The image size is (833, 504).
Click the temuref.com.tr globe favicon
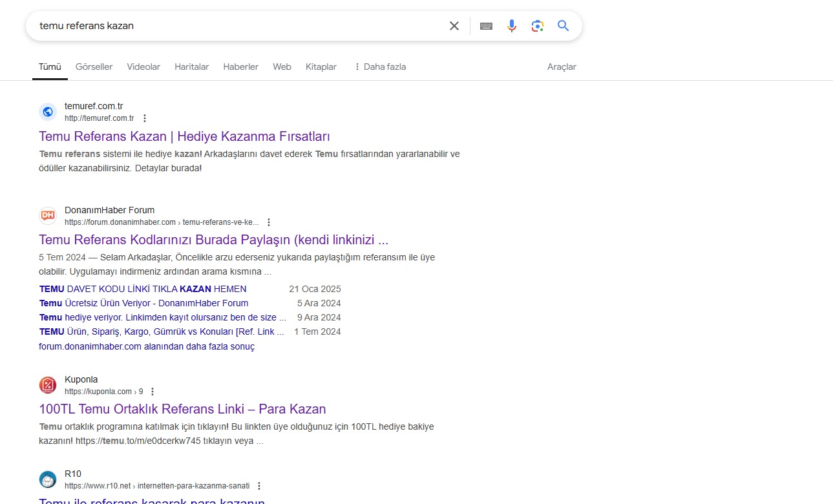pos(48,112)
